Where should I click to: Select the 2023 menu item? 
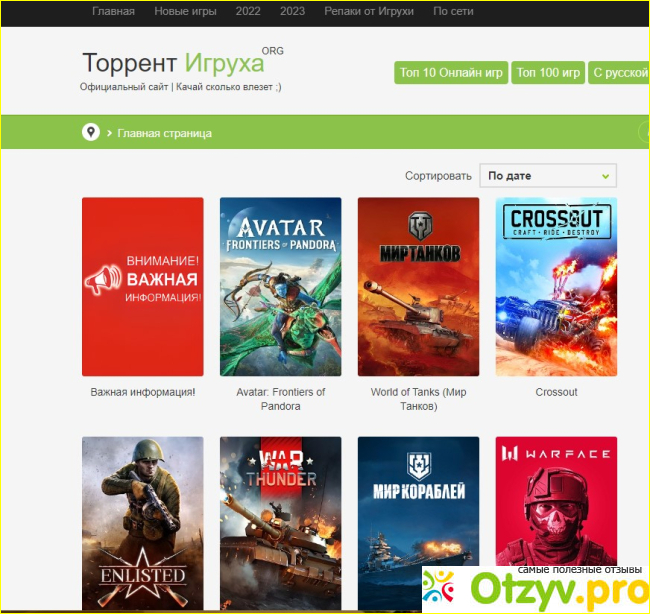click(292, 11)
